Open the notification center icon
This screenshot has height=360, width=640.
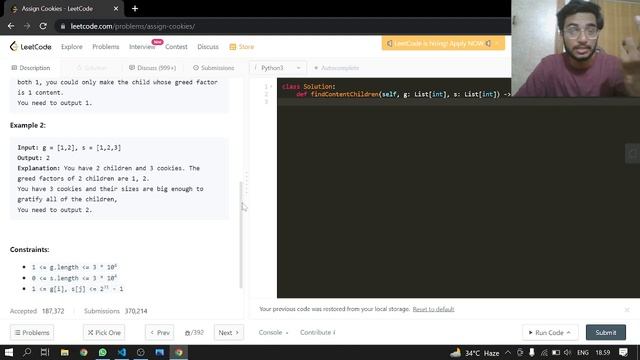[623, 352]
